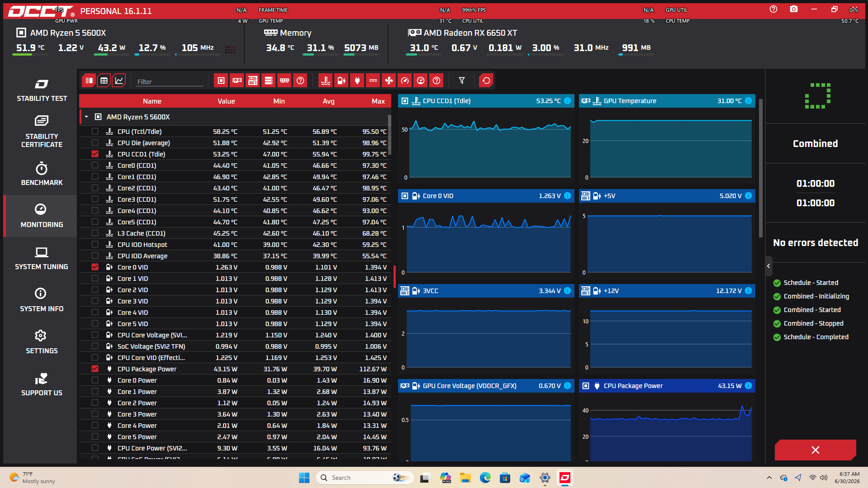Open the Stability Certificate section

click(x=42, y=131)
